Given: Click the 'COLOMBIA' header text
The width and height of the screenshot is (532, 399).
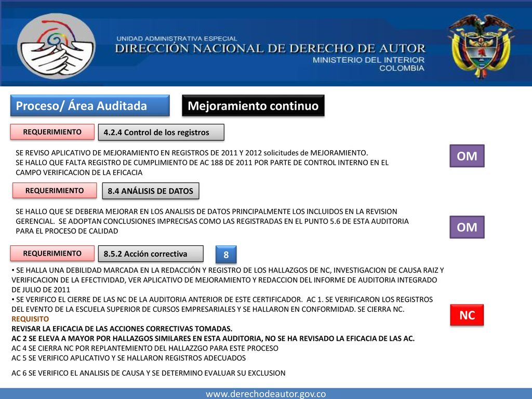Looking at the screenshot, I should (402, 68).
